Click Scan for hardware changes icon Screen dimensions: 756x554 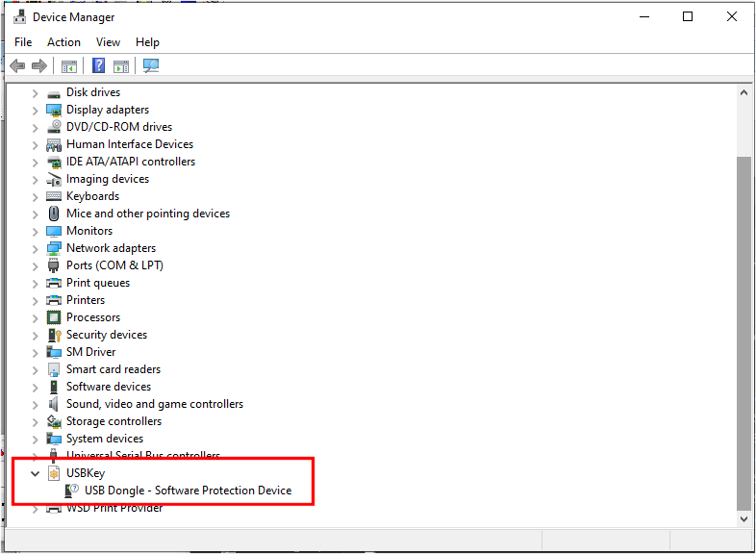(151, 65)
